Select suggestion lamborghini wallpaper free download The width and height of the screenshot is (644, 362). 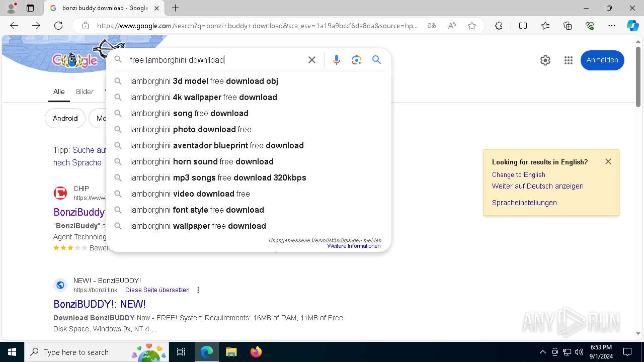point(249,226)
